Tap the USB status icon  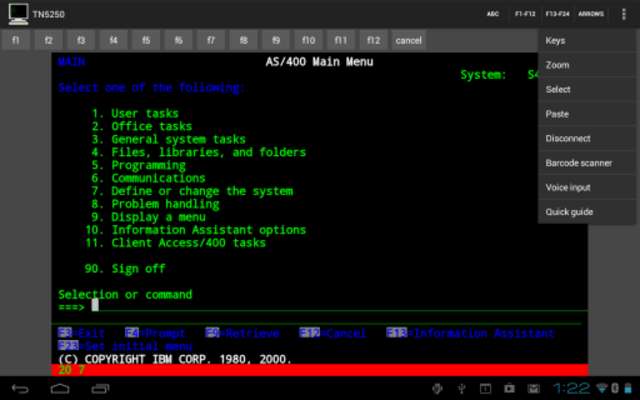click(462, 388)
